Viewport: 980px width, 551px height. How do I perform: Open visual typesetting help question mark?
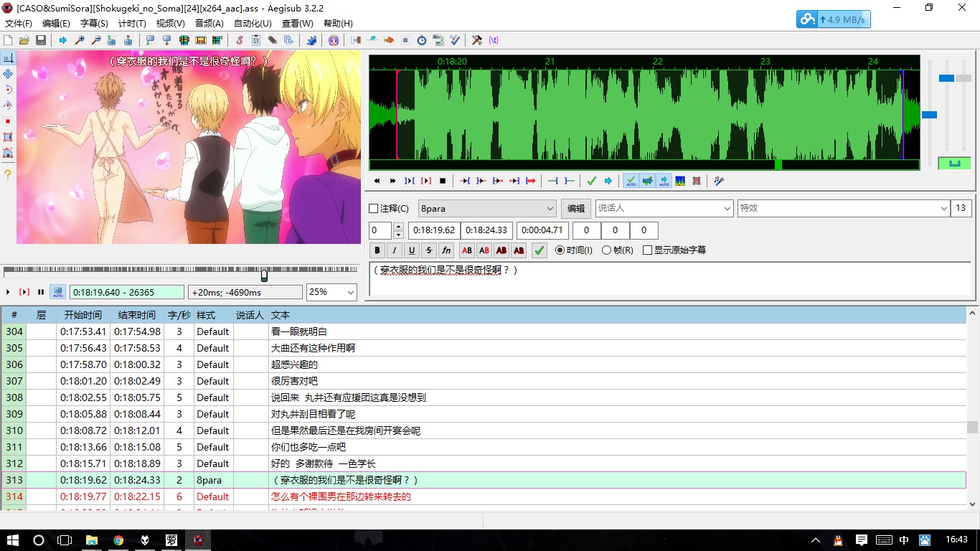(x=8, y=174)
